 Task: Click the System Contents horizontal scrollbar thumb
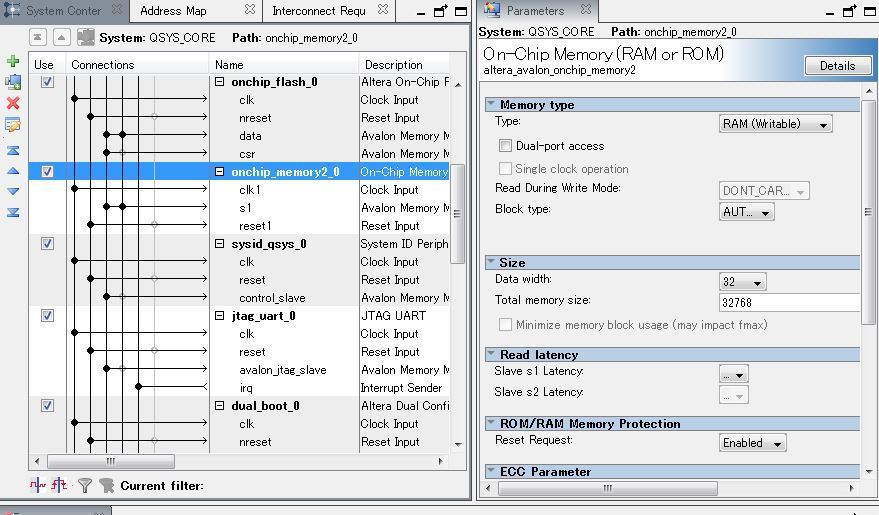pos(110,461)
